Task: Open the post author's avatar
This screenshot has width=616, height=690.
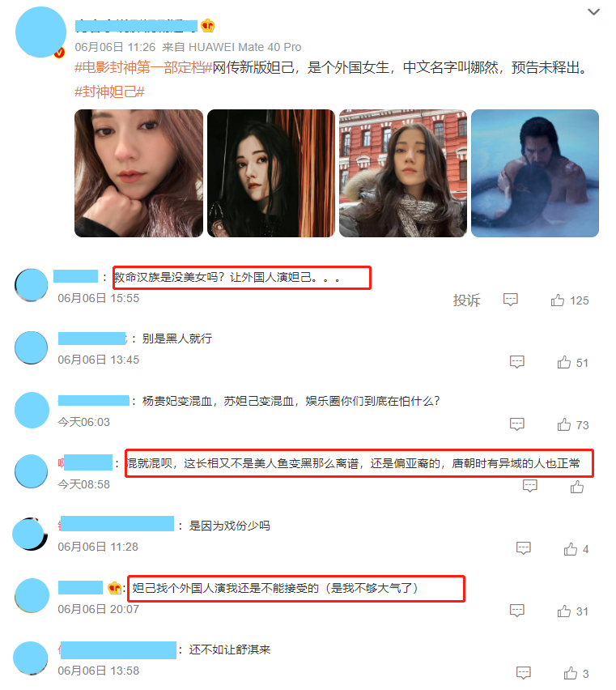Action: tap(40, 32)
